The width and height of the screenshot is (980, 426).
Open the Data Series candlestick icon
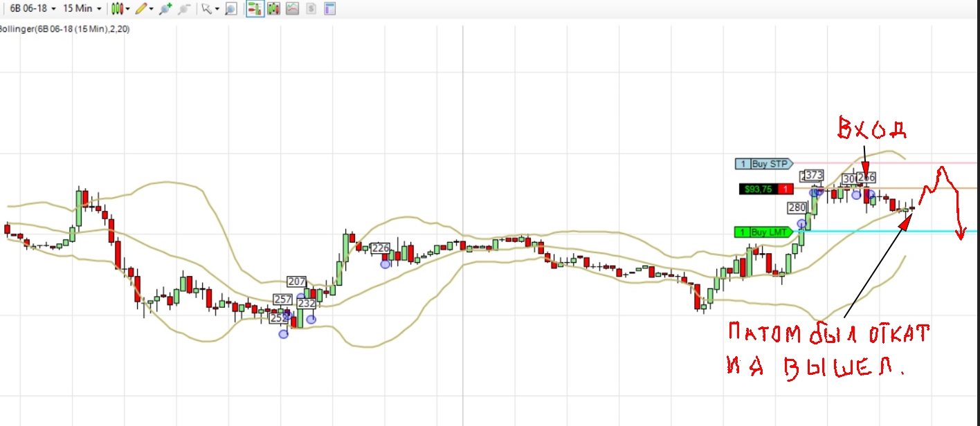(x=274, y=9)
